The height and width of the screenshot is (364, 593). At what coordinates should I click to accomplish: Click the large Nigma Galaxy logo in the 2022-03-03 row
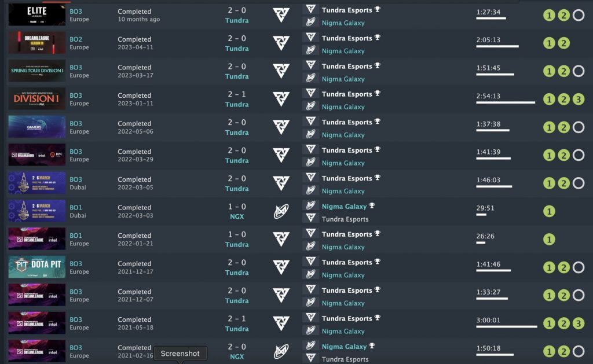281,212
